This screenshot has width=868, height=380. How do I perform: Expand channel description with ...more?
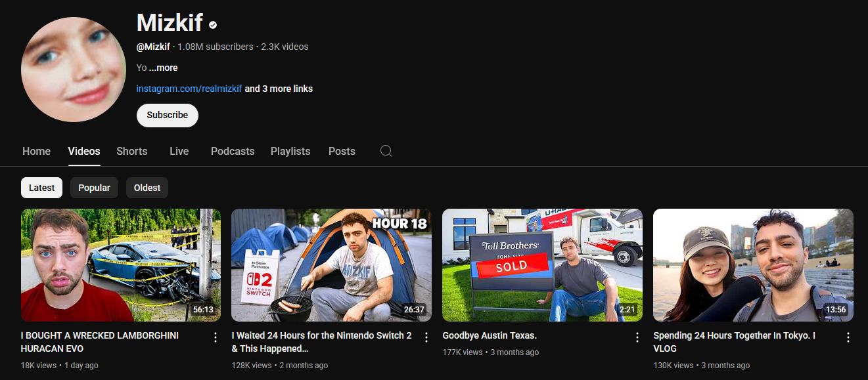(163, 68)
